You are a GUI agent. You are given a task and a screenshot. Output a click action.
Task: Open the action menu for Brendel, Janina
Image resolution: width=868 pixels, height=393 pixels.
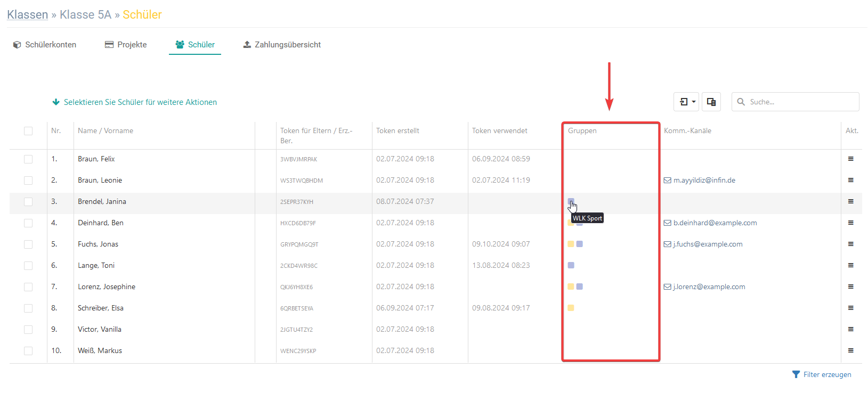click(x=851, y=201)
